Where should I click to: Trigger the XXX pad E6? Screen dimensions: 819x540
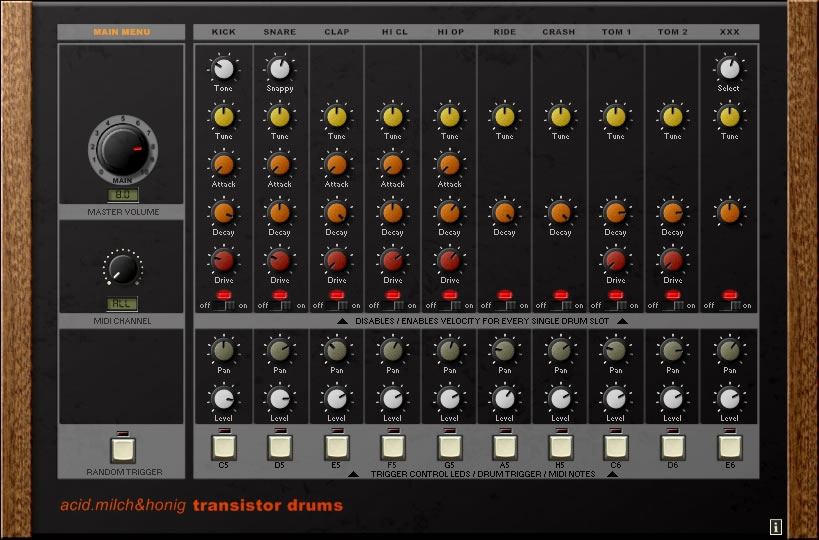(730, 447)
